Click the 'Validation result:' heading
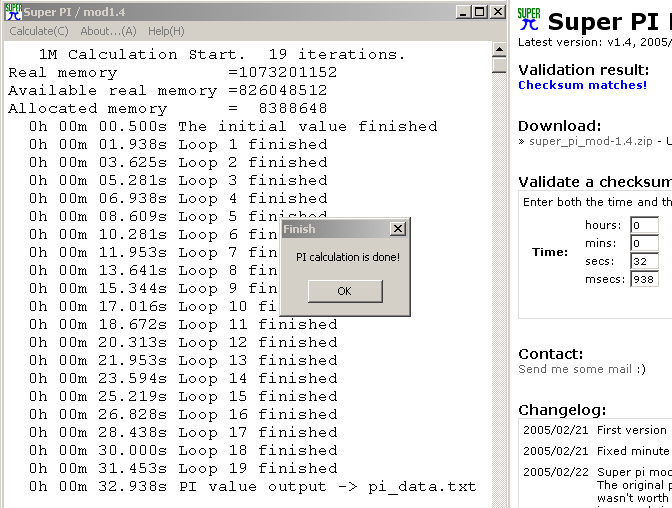The width and height of the screenshot is (672, 508). 583,70
